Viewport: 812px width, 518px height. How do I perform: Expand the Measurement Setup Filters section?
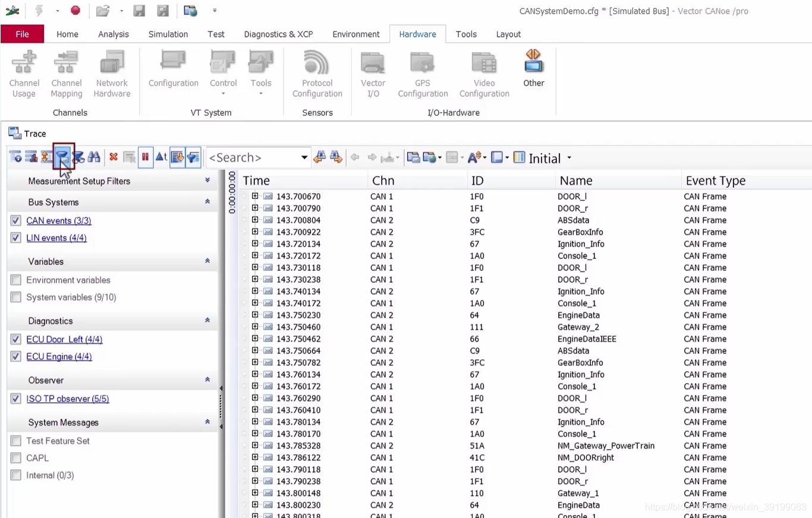coord(207,180)
